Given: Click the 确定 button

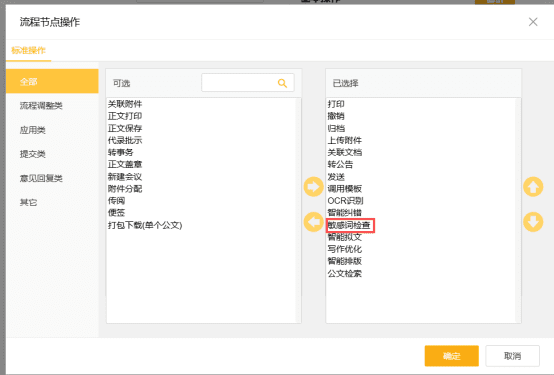Looking at the screenshot, I should click(x=452, y=356).
